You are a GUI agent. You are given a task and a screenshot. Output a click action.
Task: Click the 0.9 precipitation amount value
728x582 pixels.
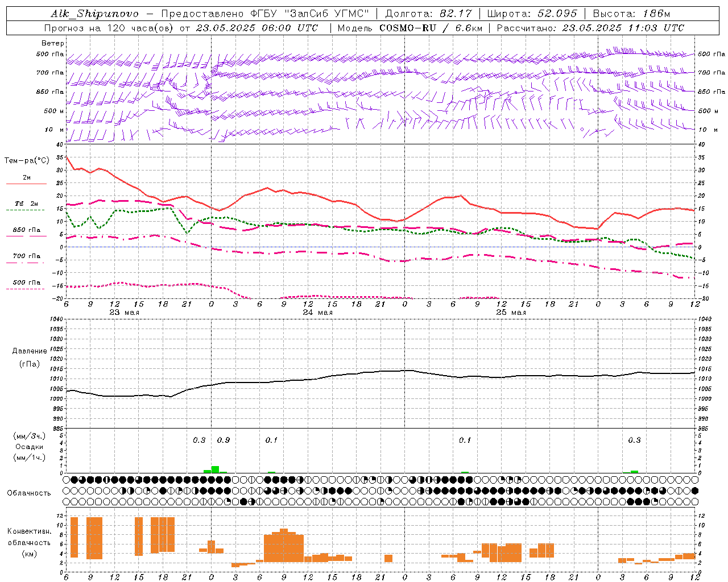pyautogui.click(x=224, y=440)
